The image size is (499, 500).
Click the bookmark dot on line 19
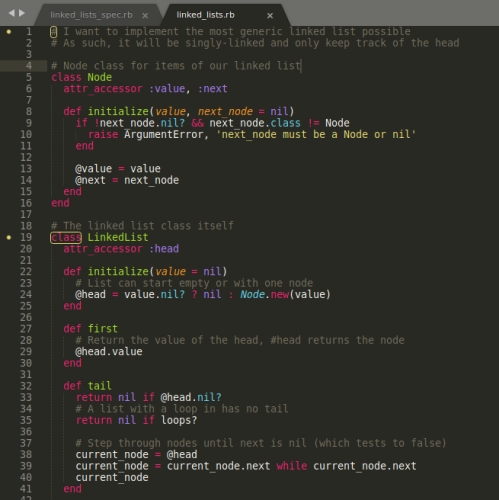click(9, 237)
